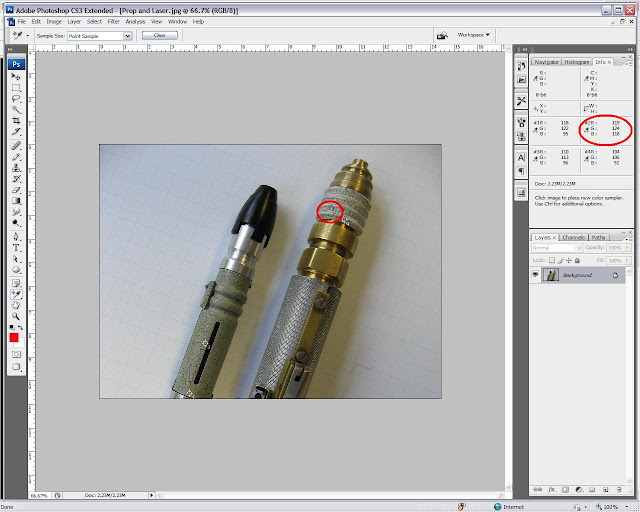640x512 pixels.
Task: Select the Type tool
Action: click(16, 248)
